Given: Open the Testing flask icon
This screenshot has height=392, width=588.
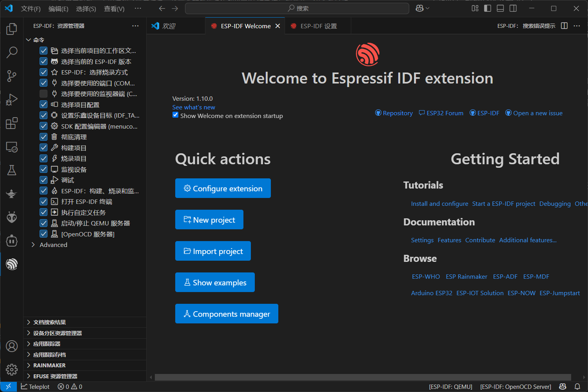Looking at the screenshot, I should pos(11,170).
